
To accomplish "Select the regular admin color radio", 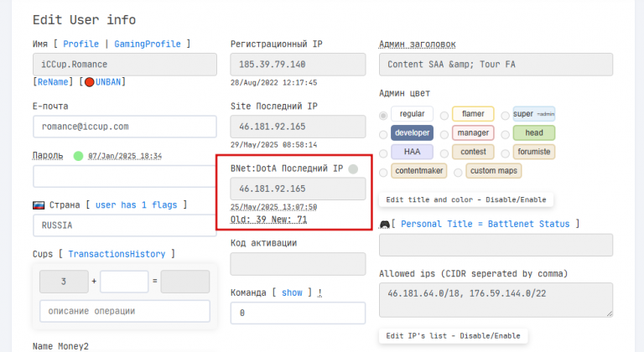I will tap(383, 116).
